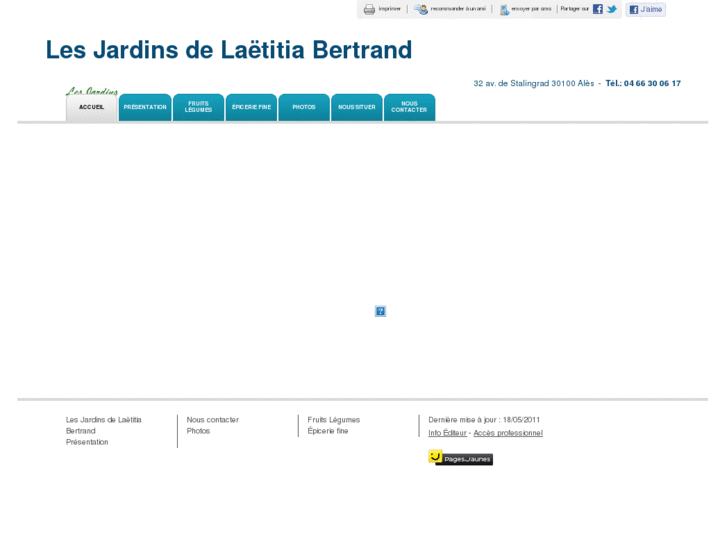Click the recommend-to-a-friend people icon

[421, 9]
